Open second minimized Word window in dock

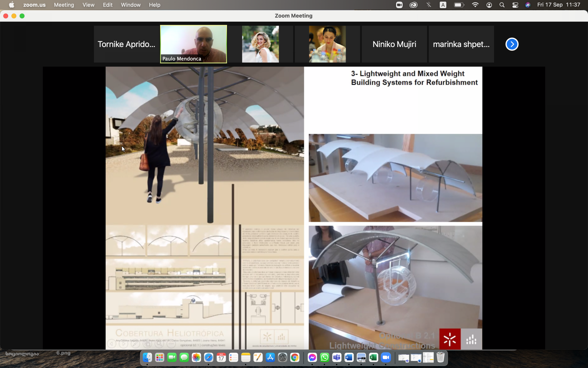[416, 358]
